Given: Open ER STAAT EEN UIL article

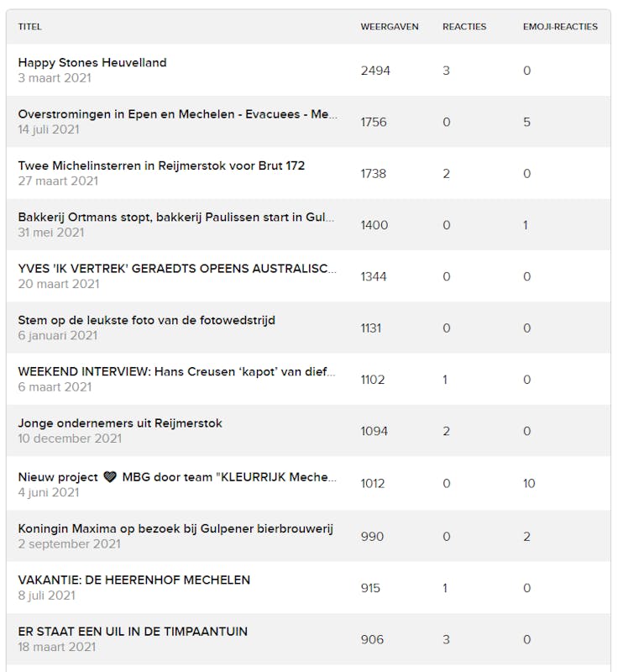Looking at the screenshot, I should click(x=133, y=632).
